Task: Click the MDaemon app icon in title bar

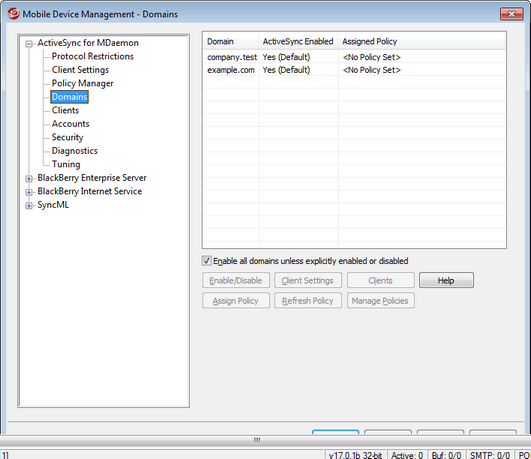Action: [x=14, y=14]
